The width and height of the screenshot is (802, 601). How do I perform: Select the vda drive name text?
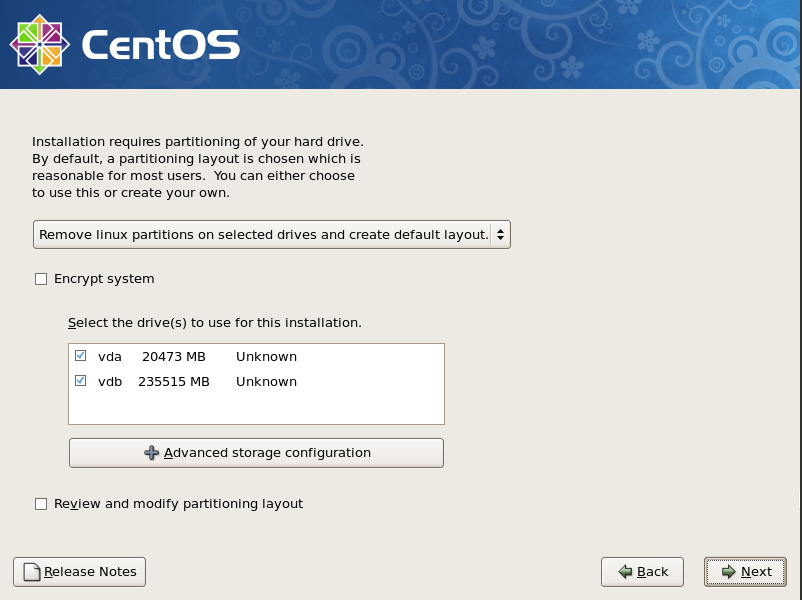pyautogui.click(x=110, y=357)
